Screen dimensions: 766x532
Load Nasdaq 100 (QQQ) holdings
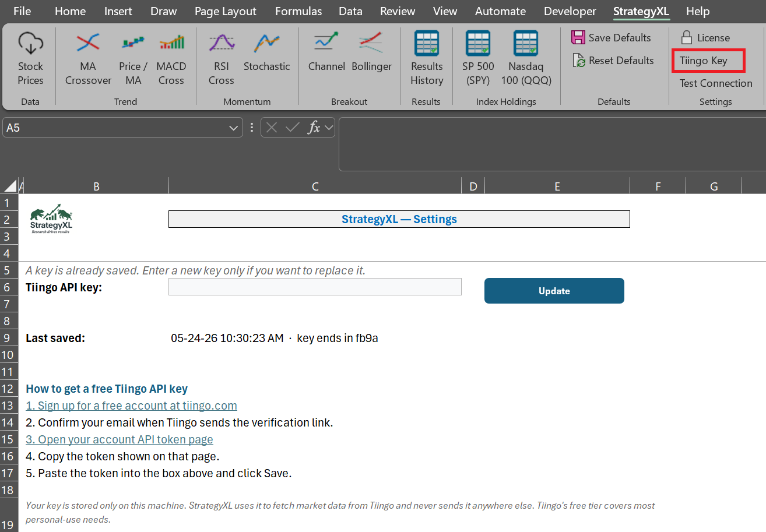(x=526, y=58)
